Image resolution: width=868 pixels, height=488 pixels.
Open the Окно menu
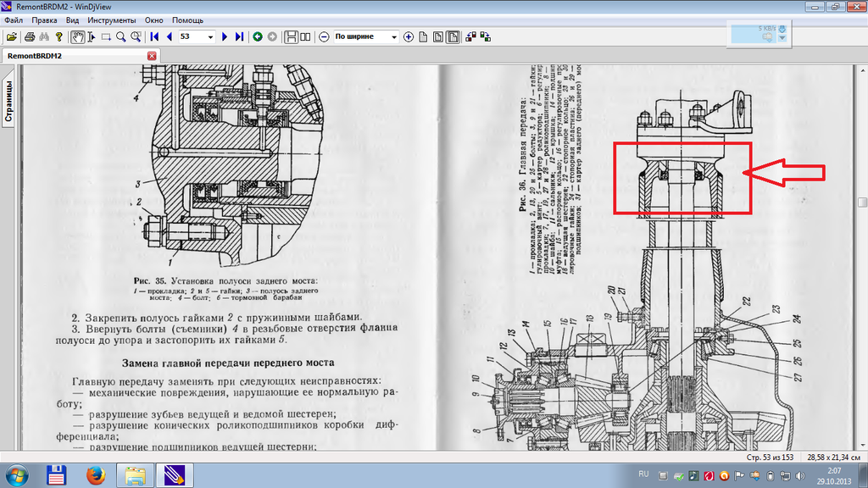click(154, 20)
